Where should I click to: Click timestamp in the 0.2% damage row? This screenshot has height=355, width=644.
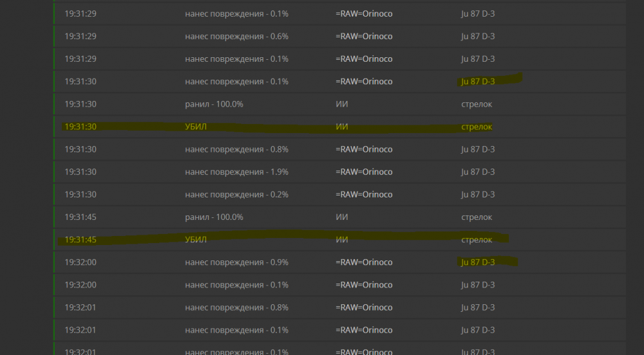pos(80,194)
